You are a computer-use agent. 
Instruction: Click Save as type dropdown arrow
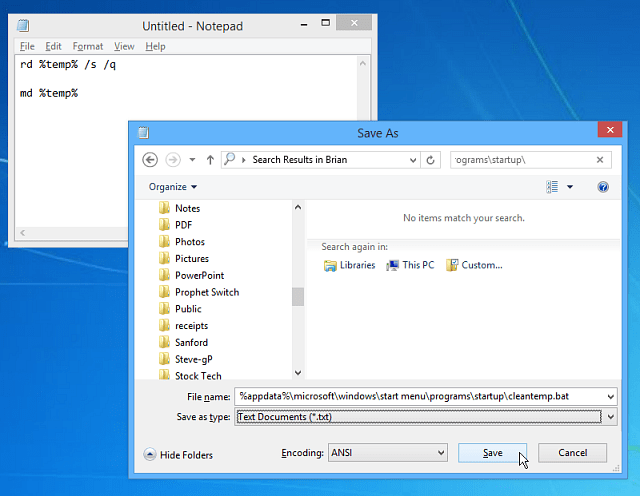611,417
